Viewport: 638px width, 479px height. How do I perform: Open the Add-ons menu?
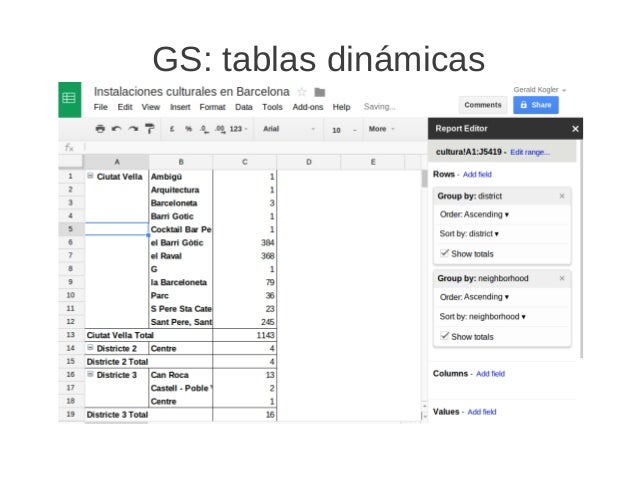(x=308, y=107)
